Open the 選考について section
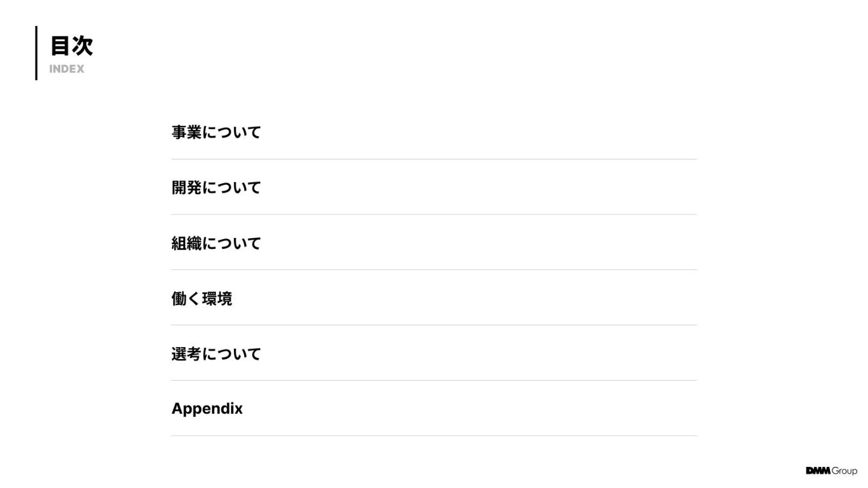The image size is (868, 488). 216,354
